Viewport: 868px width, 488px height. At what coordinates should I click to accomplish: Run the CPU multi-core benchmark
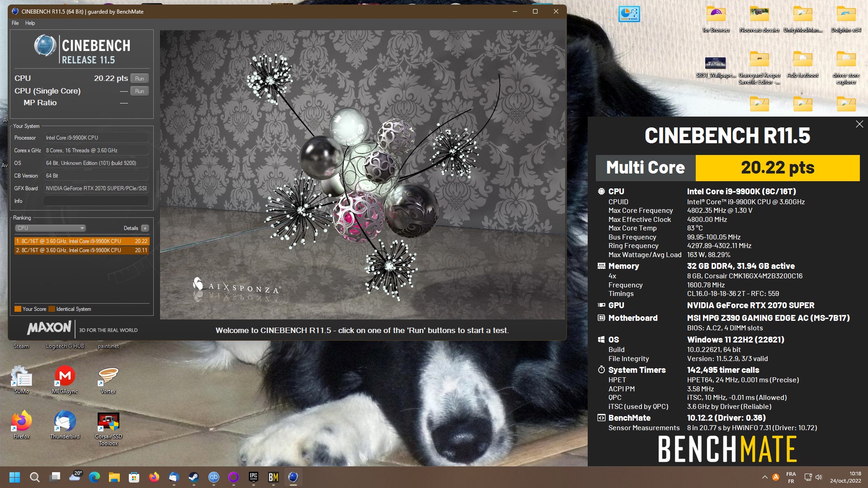(139, 78)
